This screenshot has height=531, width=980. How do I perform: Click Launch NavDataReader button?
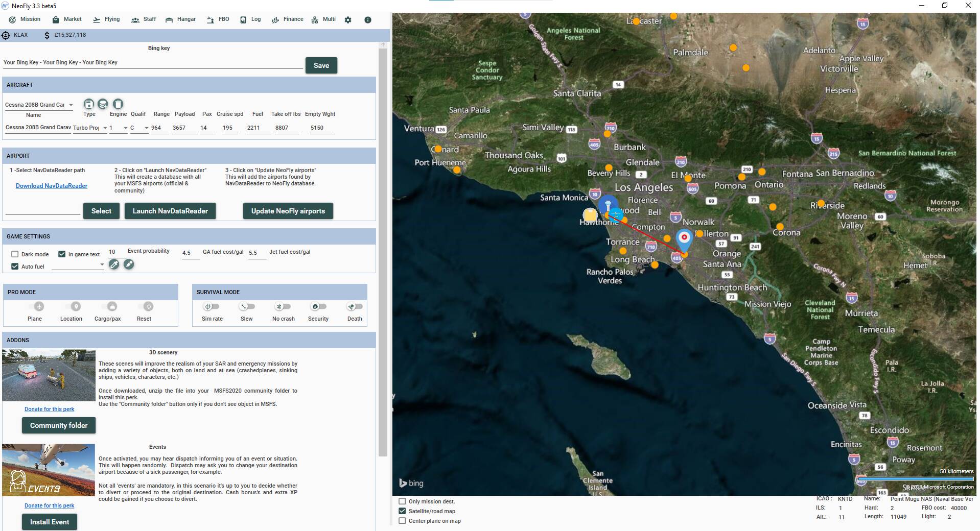(170, 211)
